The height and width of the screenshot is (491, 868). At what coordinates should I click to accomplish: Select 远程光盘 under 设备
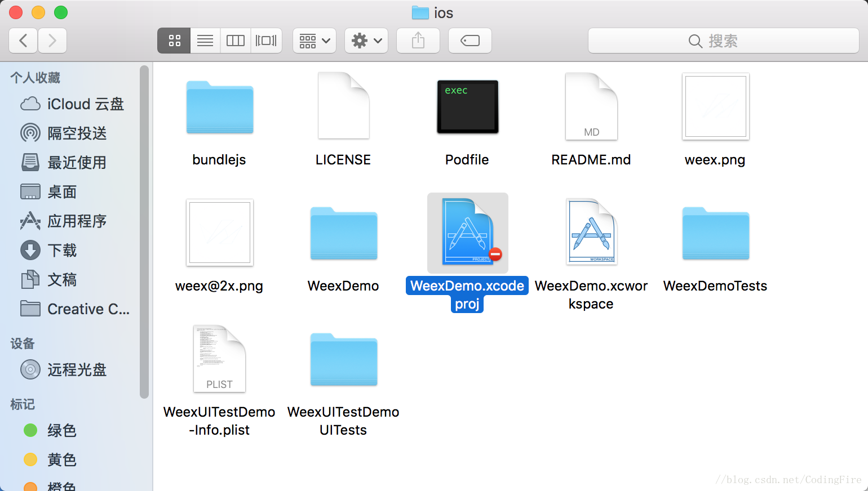point(64,370)
